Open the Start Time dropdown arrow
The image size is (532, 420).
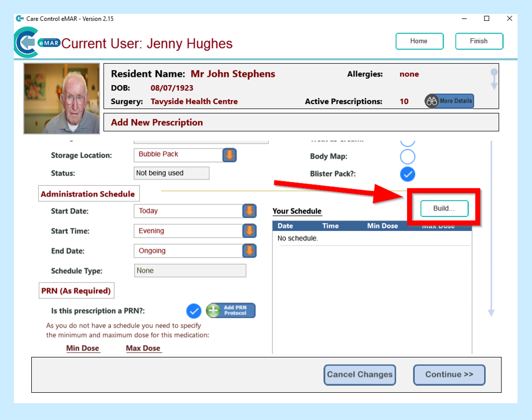249,231
